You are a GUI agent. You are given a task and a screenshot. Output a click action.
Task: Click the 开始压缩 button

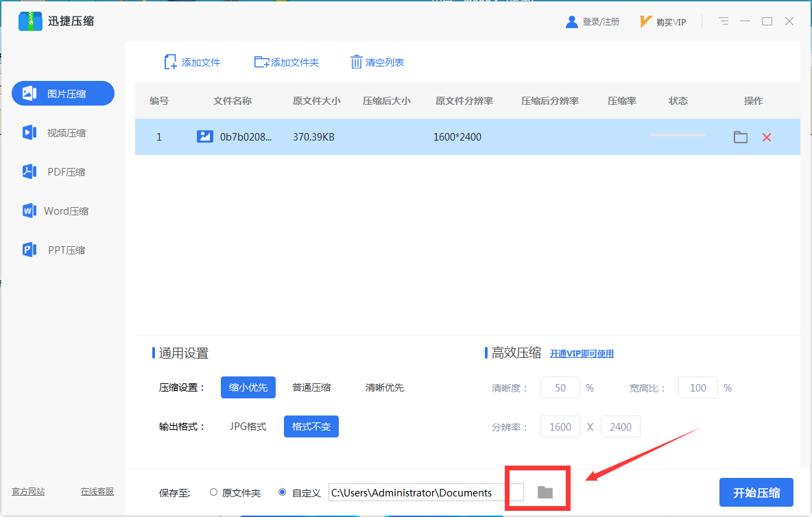756,492
